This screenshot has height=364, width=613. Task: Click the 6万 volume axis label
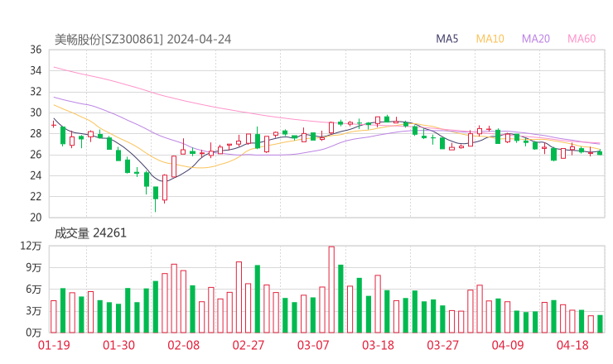pos(34,290)
